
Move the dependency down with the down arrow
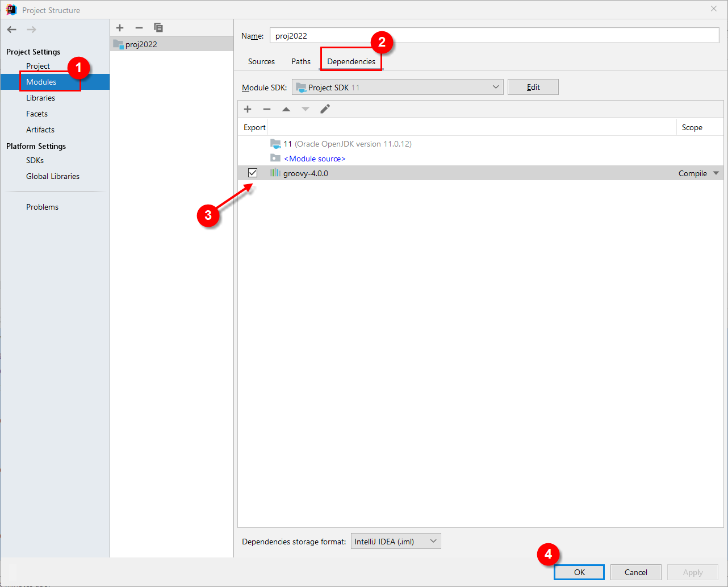coord(306,109)
